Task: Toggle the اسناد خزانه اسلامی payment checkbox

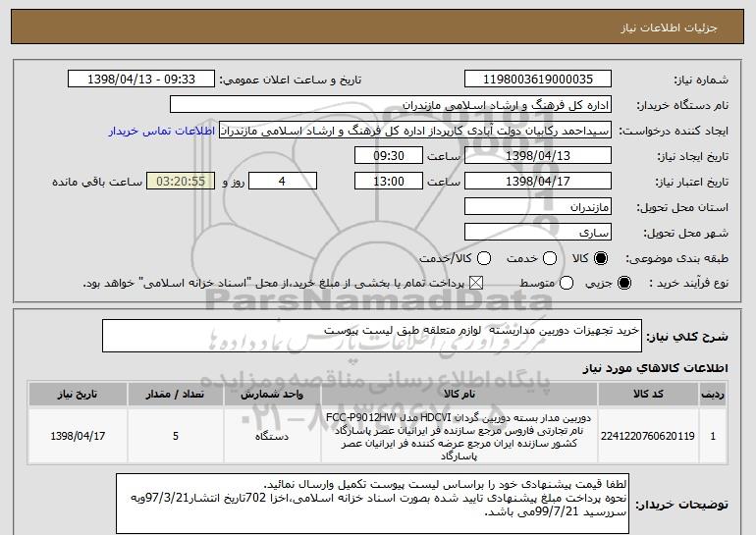Action: tap(476, 284)
